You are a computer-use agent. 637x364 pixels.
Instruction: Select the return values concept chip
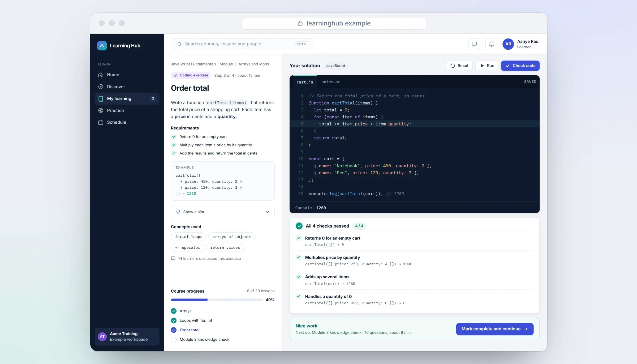(225, 248)
